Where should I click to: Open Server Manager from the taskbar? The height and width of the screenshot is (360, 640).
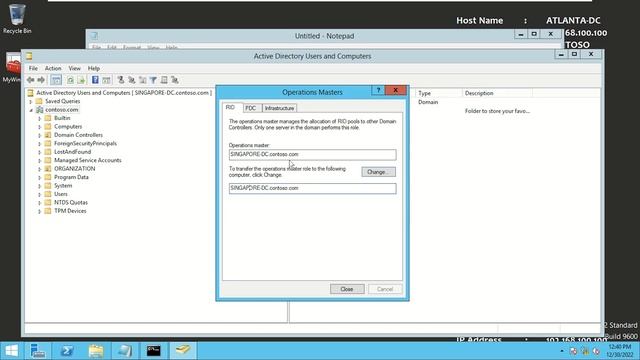tap(38, 351)
